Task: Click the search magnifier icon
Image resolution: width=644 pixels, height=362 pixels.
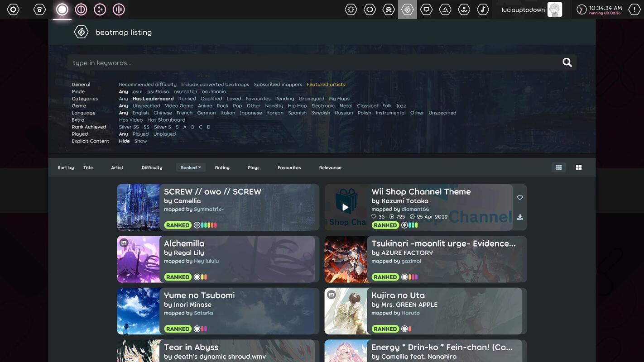Action: [567, 62]
